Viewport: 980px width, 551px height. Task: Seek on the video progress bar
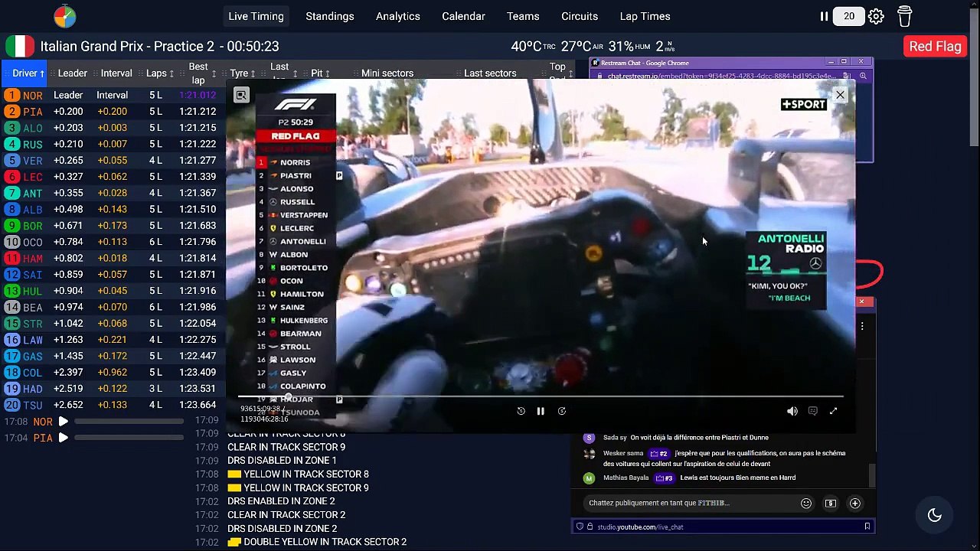click(541, 396)
